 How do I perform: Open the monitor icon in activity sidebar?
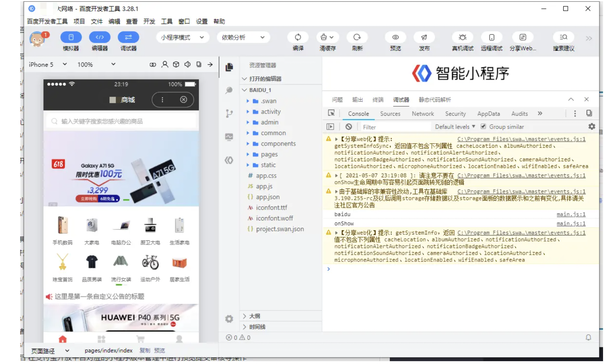click(x=229, y=137)
